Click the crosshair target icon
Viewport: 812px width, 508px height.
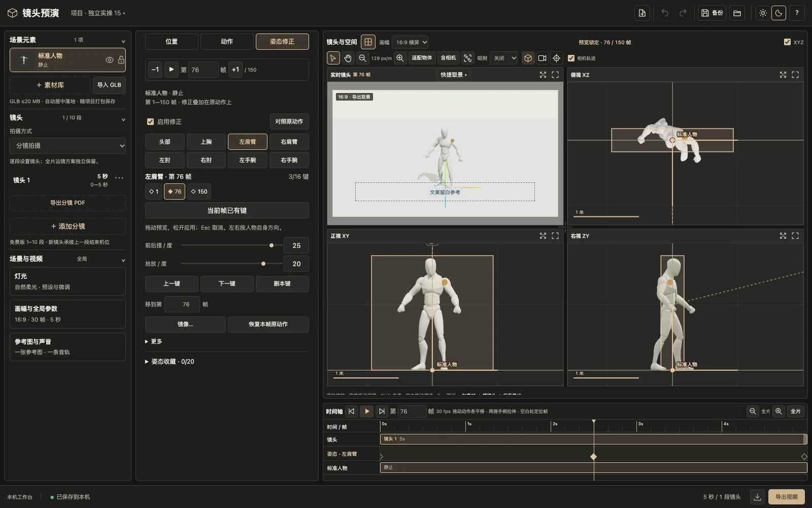click(x=556, y=58)
